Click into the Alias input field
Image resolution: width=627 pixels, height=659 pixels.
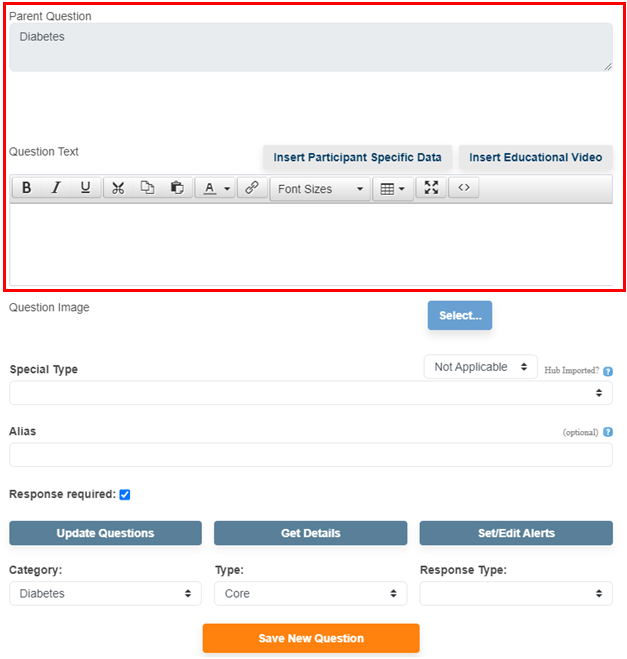[310, 455]
